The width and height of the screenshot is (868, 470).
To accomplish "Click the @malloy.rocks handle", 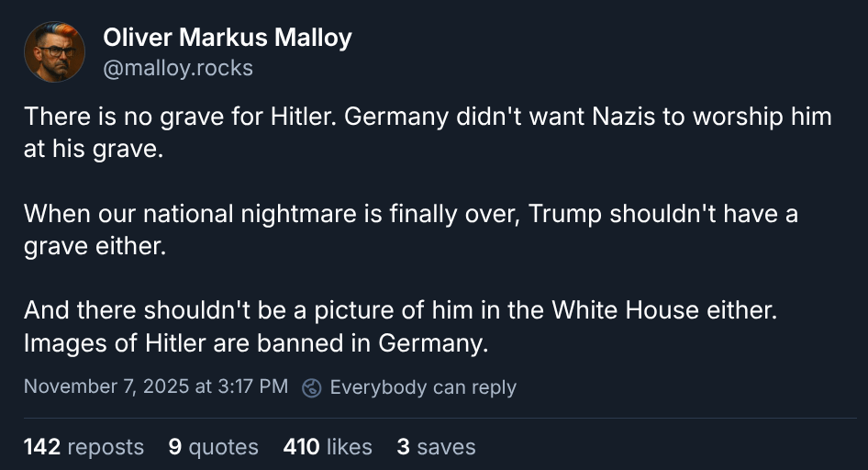I will [178, 69].
